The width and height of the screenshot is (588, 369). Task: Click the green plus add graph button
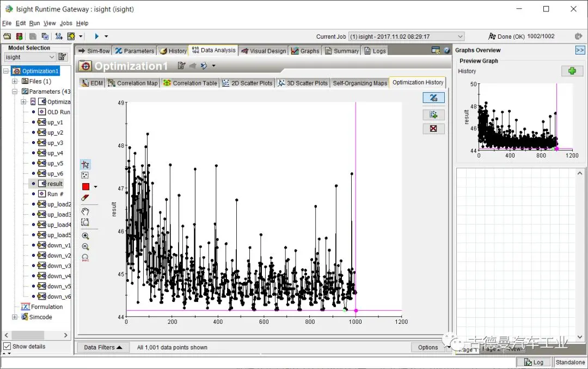click(x=572, y=71)
